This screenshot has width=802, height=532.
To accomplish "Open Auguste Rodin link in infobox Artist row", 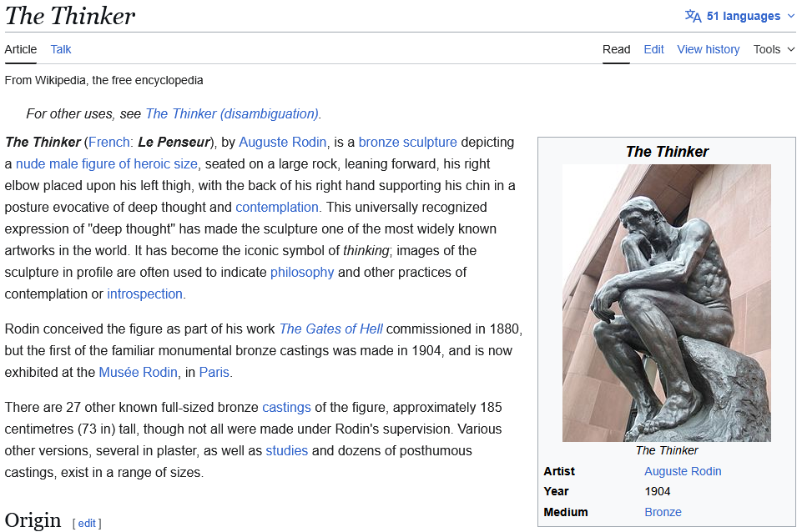I will 683,471.
